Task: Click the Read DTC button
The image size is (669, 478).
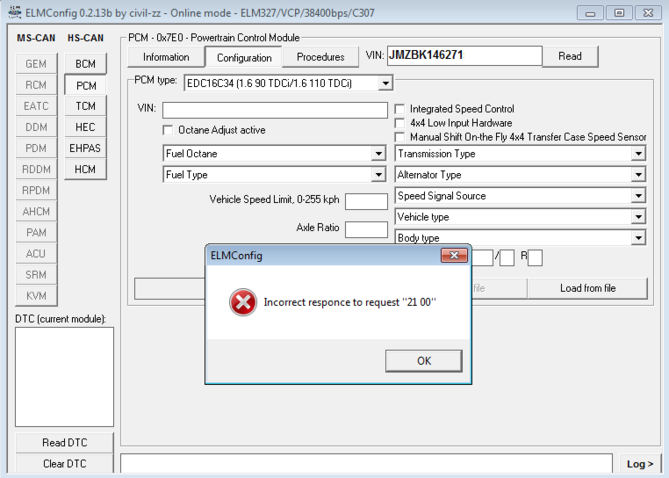Action: 64,443
